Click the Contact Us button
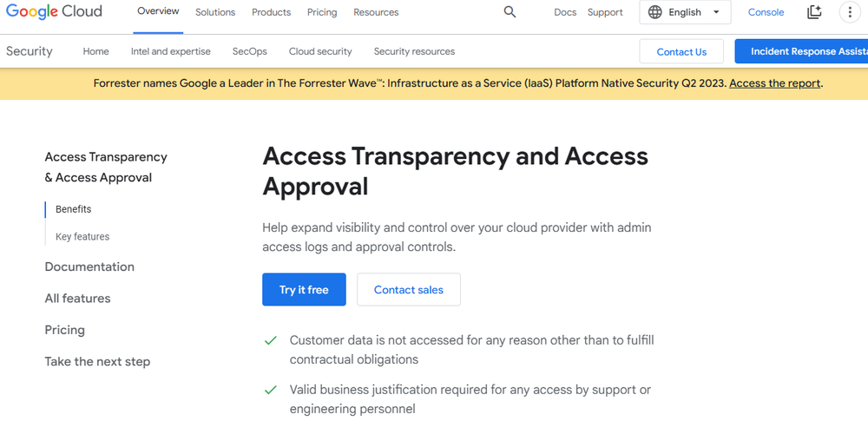Image resolution: width=868 pixels, height=421 pixels. click(681, 51)
